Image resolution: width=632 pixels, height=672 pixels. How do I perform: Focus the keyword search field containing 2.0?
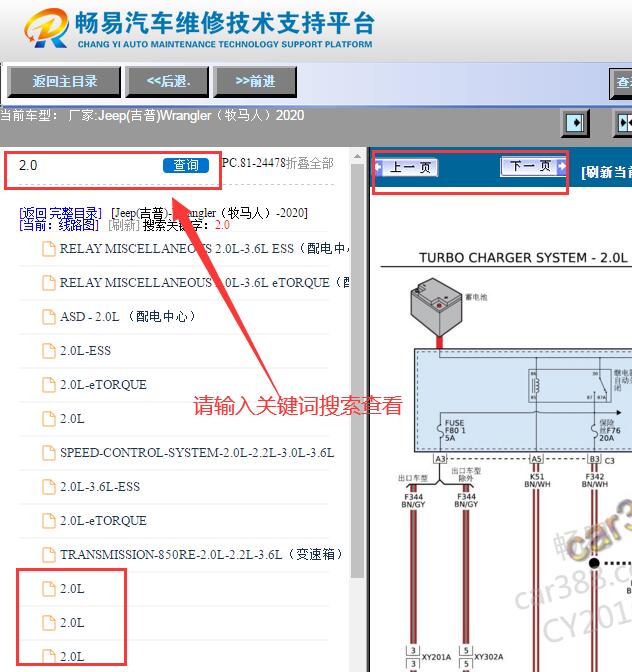click(88, 165)
